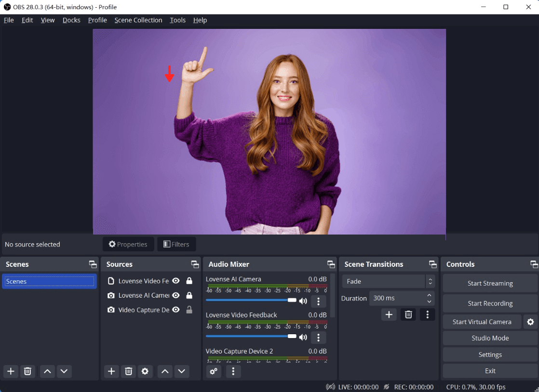This screenshot has height=392, width=539.
Task: Move the scene up with arrow icon
Action: point(47,371)
